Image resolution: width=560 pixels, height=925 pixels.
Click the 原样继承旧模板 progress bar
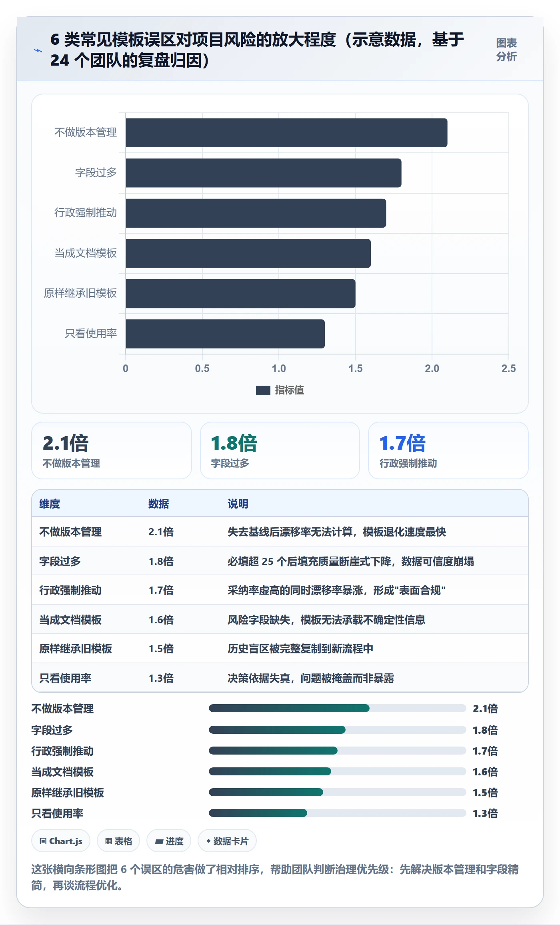[x=337, y=792]
